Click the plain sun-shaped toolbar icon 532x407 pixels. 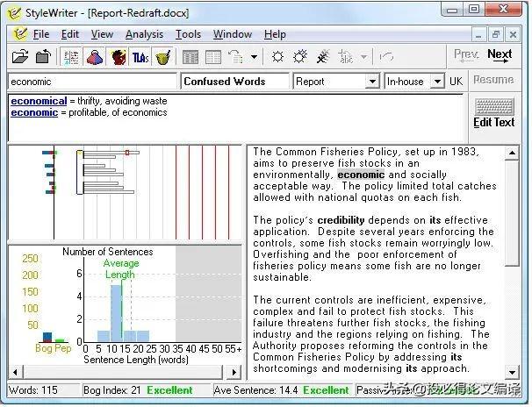[277, 57]
